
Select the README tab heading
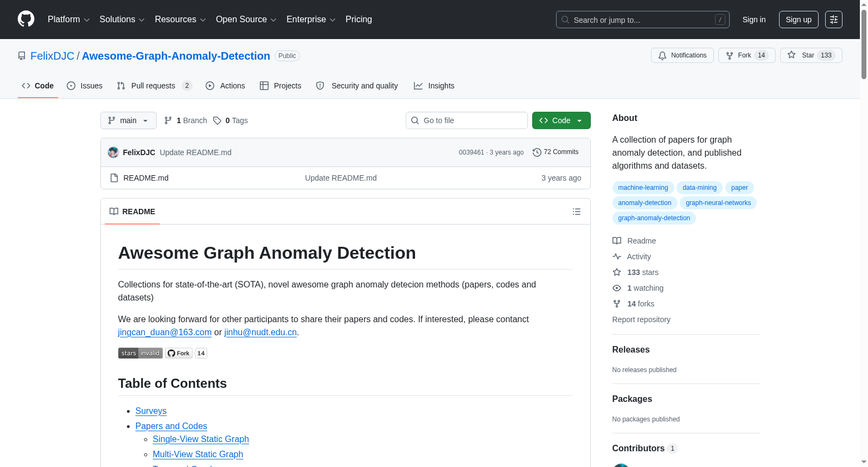click(132, 212)
